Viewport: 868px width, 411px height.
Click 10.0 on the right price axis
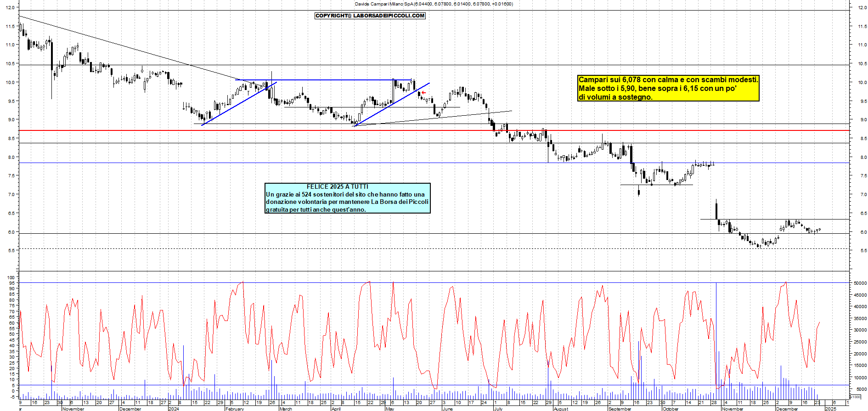click(x=862, y=83)
